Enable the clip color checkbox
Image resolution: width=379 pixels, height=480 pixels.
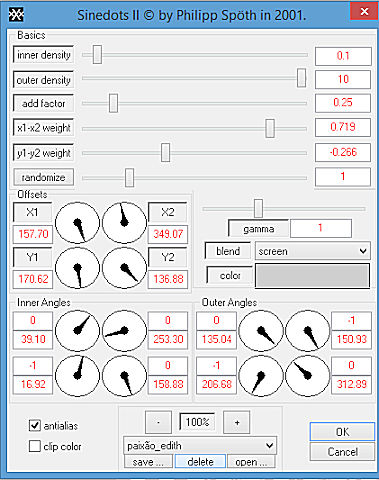[x=35, y=446]
